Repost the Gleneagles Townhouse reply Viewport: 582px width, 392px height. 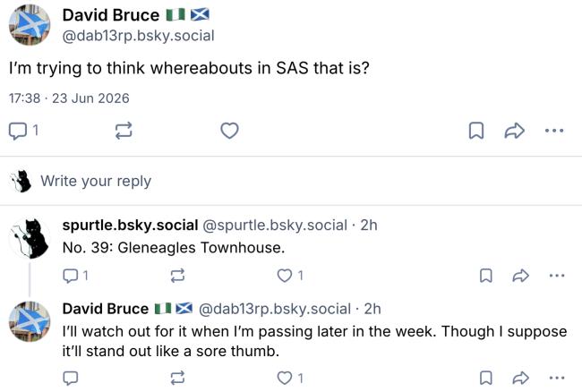(177, 276)
